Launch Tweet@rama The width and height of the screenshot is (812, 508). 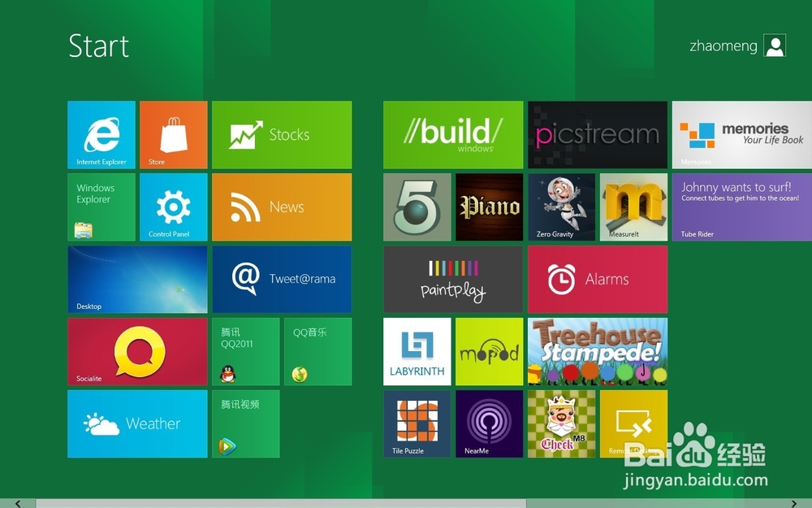pos(281,280)
